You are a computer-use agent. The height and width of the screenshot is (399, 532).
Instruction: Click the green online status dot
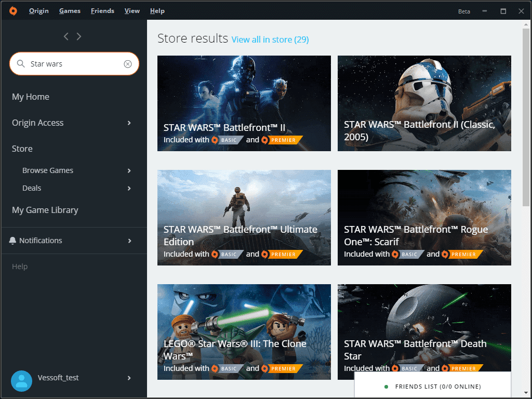tap(386, 387)
